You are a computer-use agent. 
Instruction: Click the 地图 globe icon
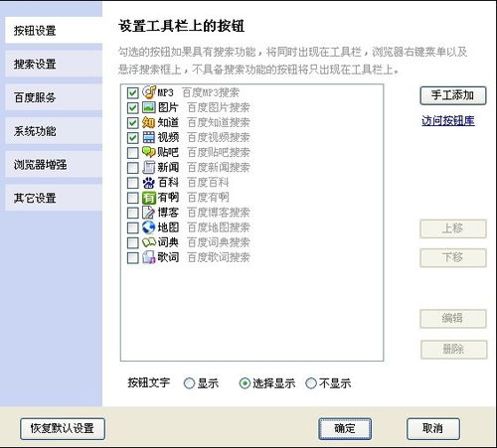pyautogui.click(x=149, y=227)
